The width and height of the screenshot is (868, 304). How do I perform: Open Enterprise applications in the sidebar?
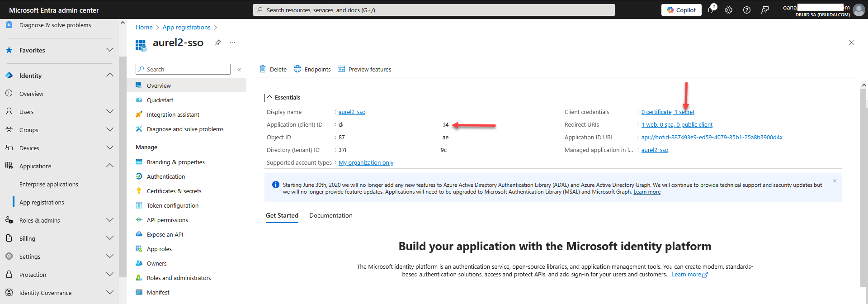(x=49, y=184)
